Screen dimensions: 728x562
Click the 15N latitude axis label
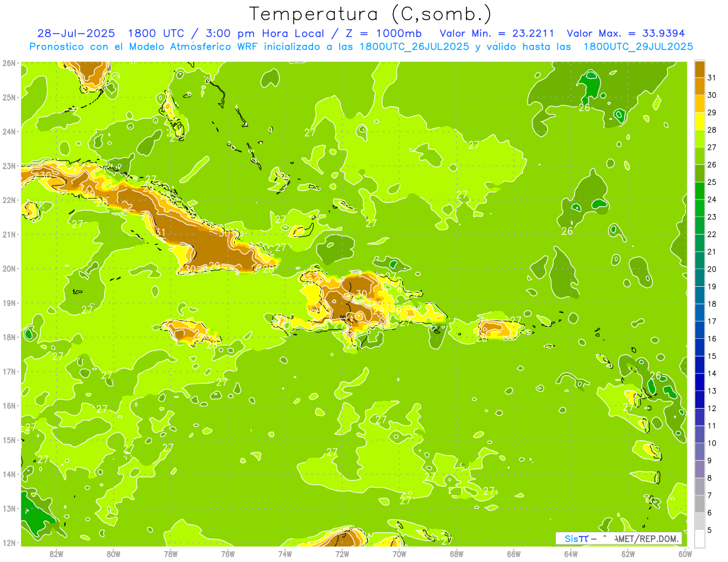tap(9, 440)
